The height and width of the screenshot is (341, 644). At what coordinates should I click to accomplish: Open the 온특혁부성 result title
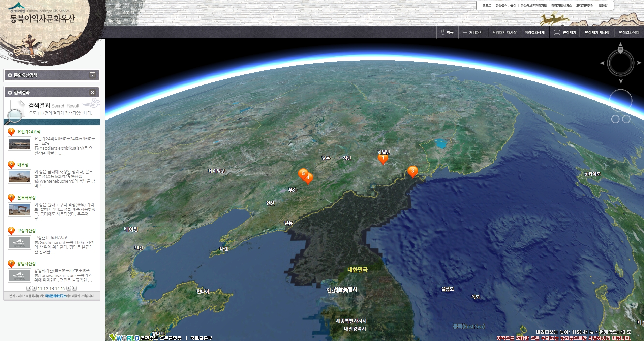coord(26,198)
